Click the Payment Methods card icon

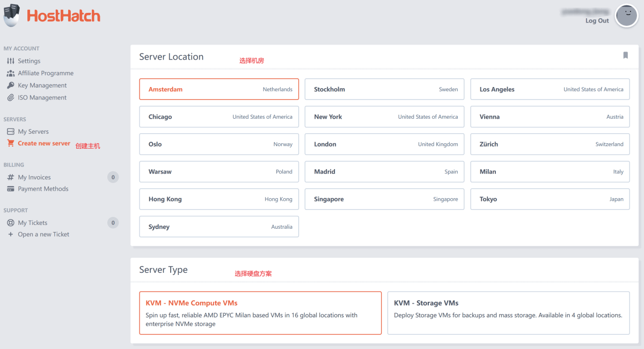pos(11,189)
